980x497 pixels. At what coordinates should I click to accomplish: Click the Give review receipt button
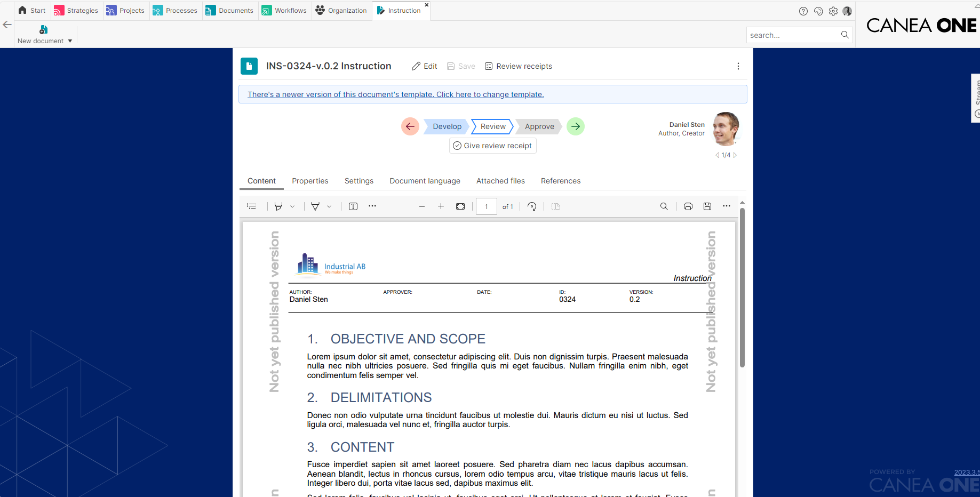(x=492, y=146)
